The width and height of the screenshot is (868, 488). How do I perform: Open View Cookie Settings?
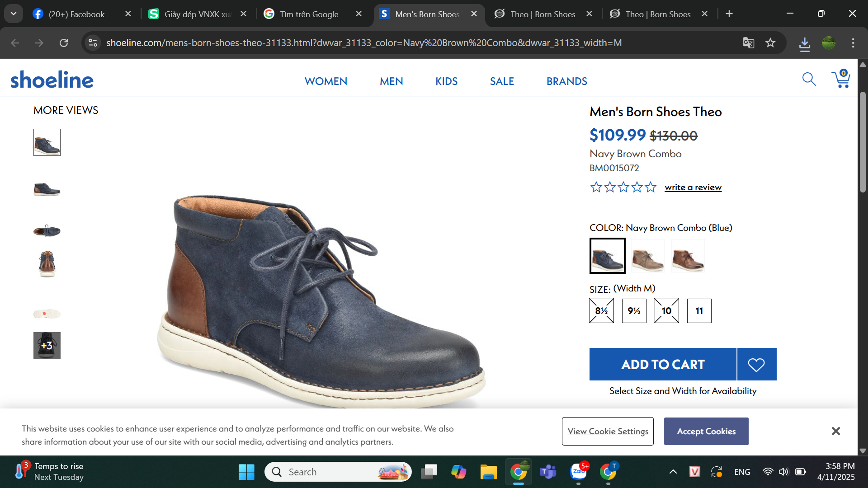(x=608, y=431)
